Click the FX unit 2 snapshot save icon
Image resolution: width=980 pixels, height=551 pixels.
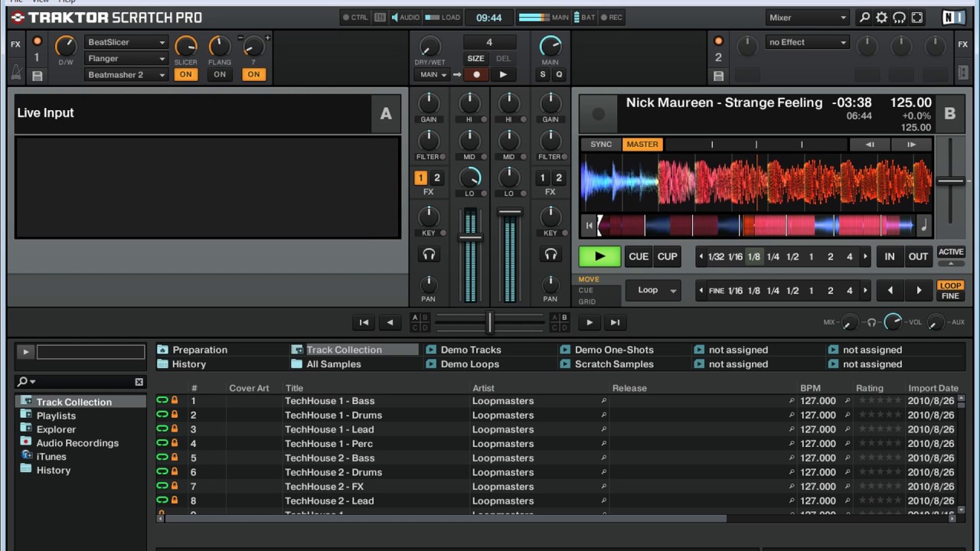(718, 75)
